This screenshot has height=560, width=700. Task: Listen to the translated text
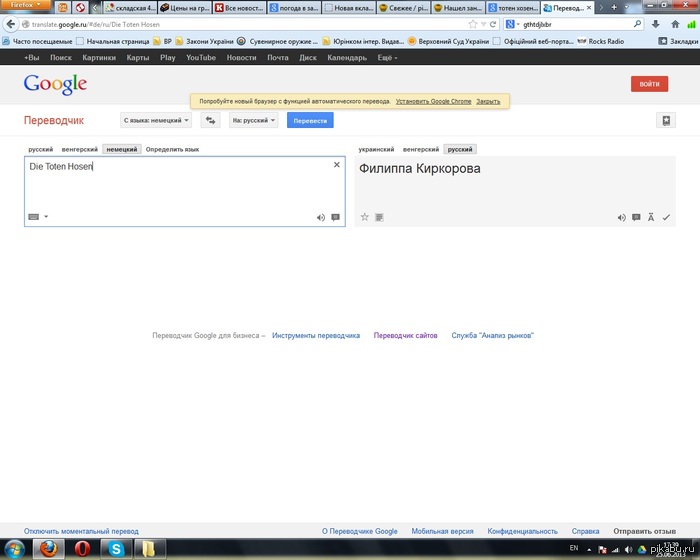621,217
